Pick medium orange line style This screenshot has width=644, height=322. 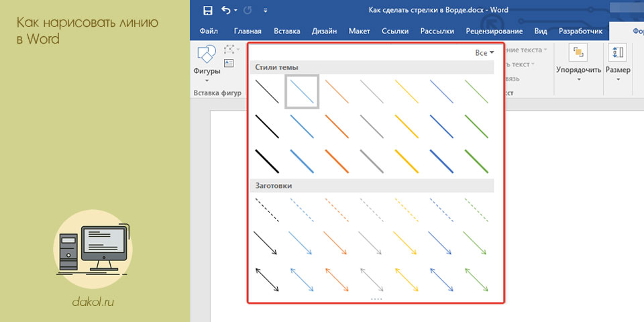pos(337,127)
